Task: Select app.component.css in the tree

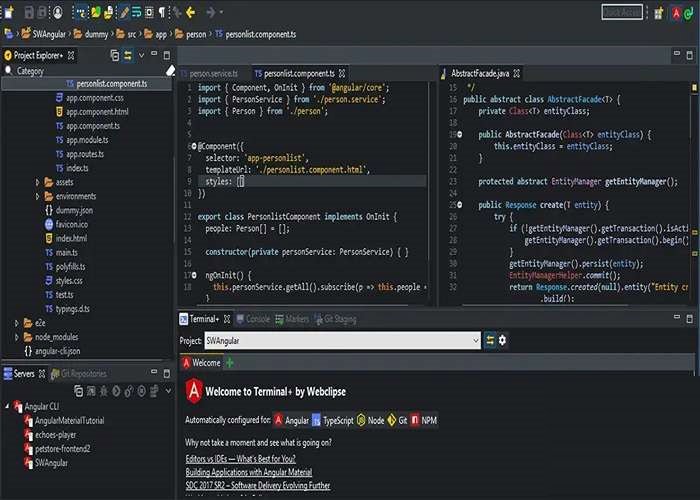Action: 95,98
